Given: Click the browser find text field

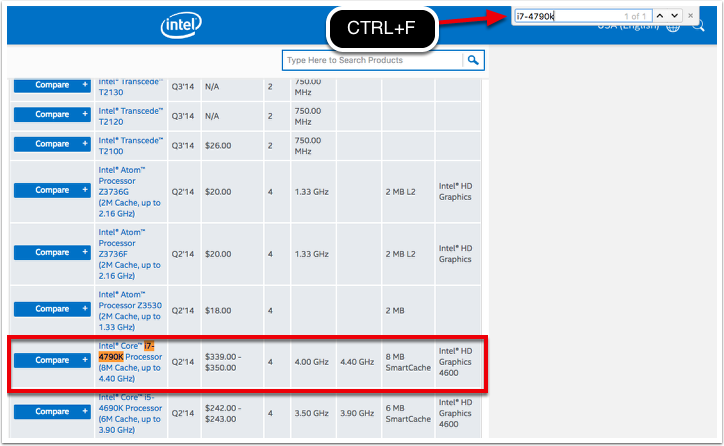Looking at the screenshot, I should (583, 16).
